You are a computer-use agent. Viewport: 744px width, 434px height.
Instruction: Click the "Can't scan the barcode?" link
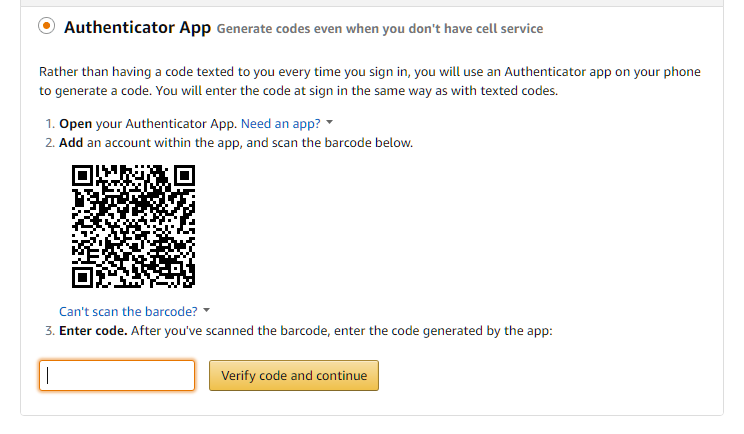(128, 312)
